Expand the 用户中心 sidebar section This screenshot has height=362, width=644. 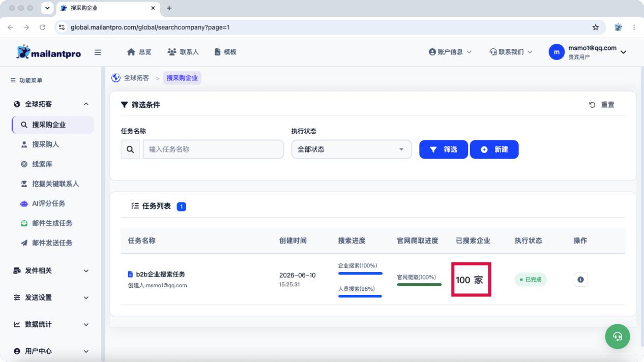[x=52, y=351]
